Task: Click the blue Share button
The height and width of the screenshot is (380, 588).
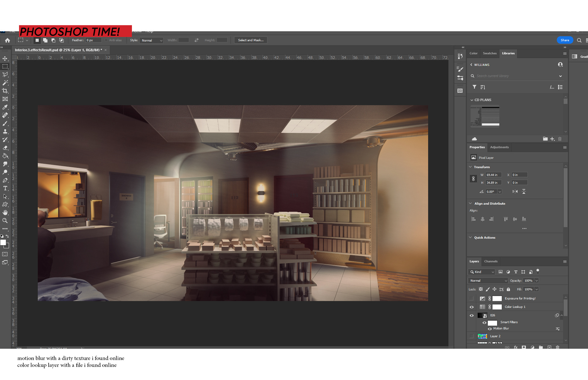Action: click(565, 40)
